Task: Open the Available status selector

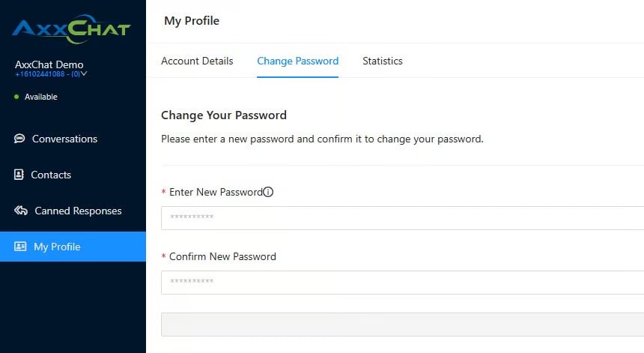Action: 40,97
